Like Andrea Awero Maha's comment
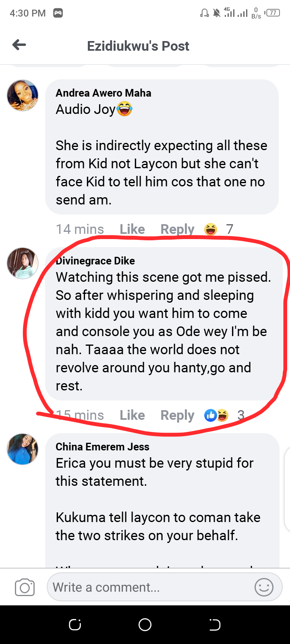This screenshot has width=290, height=644. point(132,229)
